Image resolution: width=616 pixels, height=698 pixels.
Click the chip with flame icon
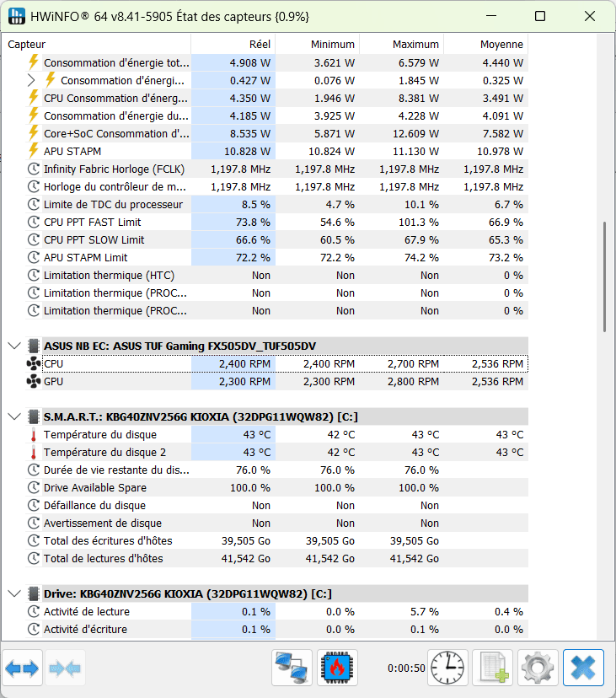tap(337, 668)
